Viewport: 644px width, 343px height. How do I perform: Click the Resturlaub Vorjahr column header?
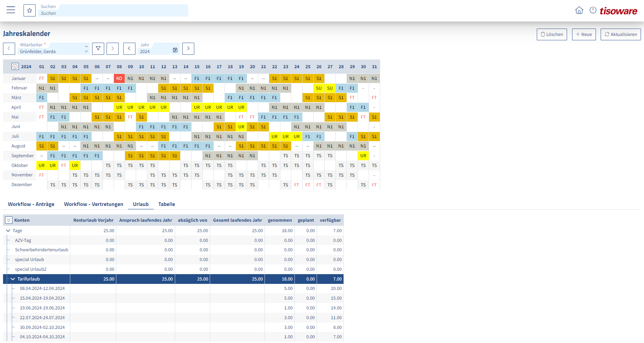pyautogui.click(x=93, y=220)
